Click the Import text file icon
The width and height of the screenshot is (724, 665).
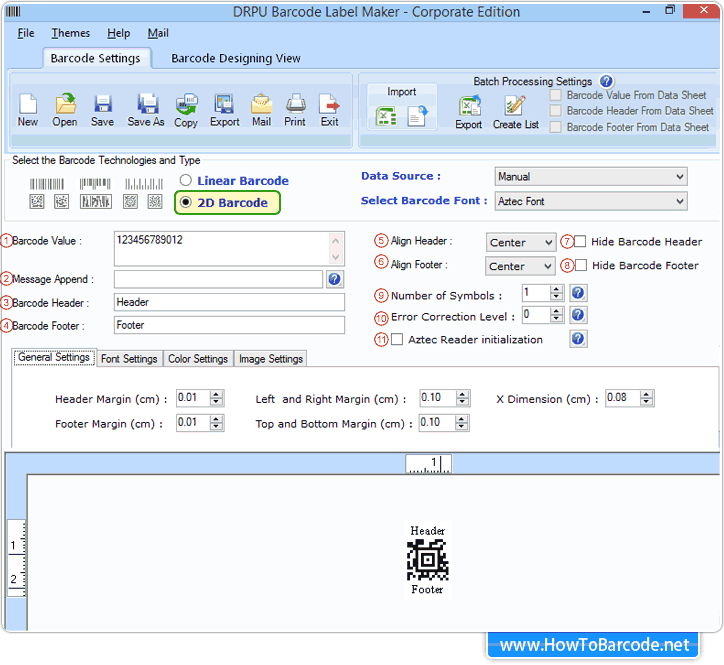coord(417,115)
